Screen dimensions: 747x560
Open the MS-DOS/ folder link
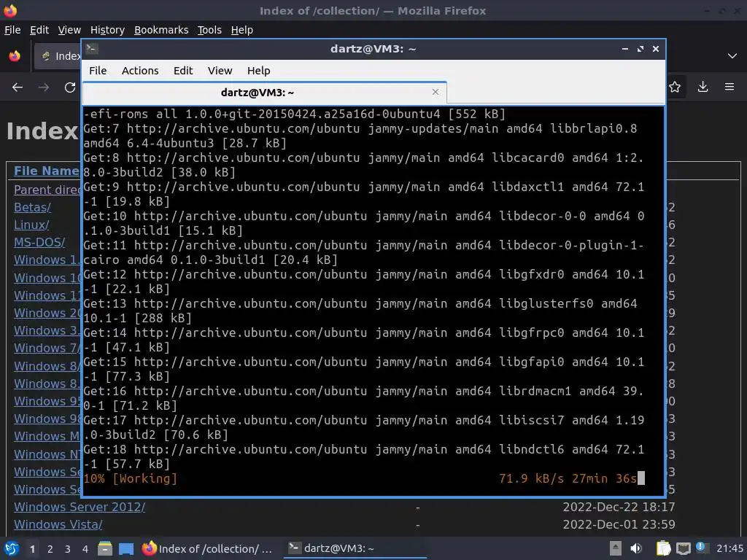tap(39, 242)
